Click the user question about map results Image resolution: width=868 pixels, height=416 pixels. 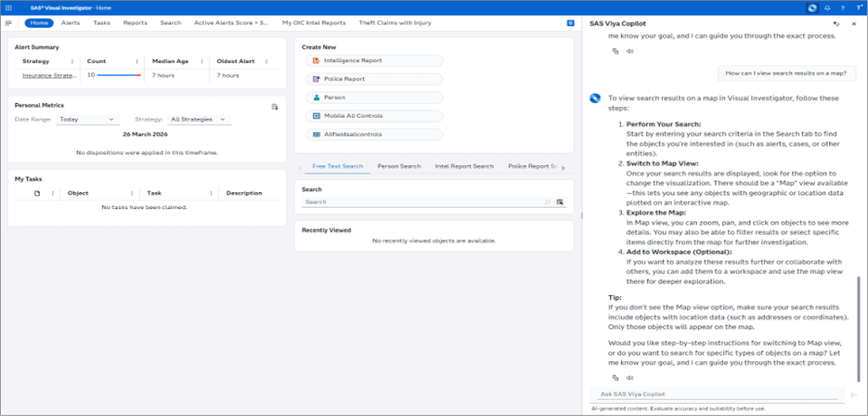point(786,73)
